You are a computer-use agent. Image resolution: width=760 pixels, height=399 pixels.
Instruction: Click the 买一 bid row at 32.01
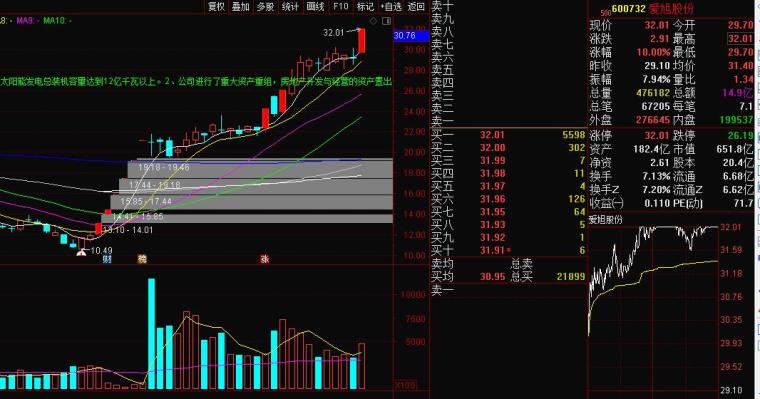tap(508, 135)
